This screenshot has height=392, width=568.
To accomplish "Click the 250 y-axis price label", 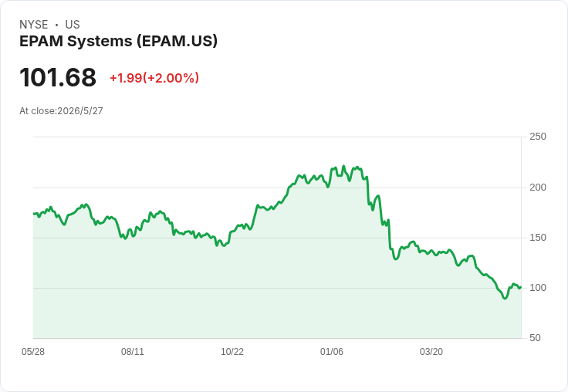I will (x=538, y=137).
